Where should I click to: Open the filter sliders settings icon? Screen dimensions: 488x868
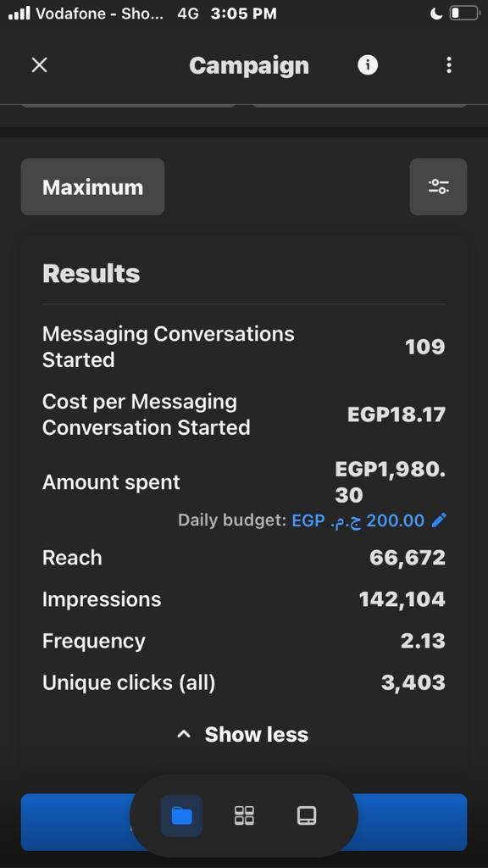pyautogui.click(x=438, y=186)
